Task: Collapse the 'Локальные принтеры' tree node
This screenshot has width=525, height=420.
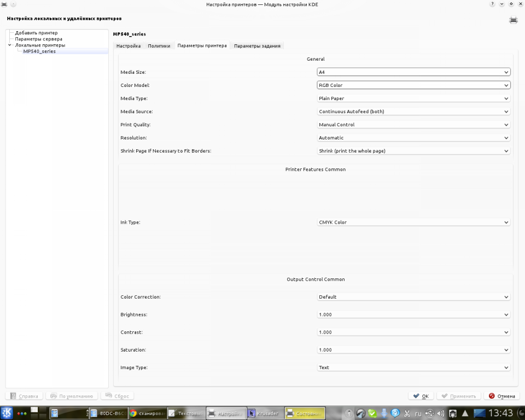Action: [10, 45]
